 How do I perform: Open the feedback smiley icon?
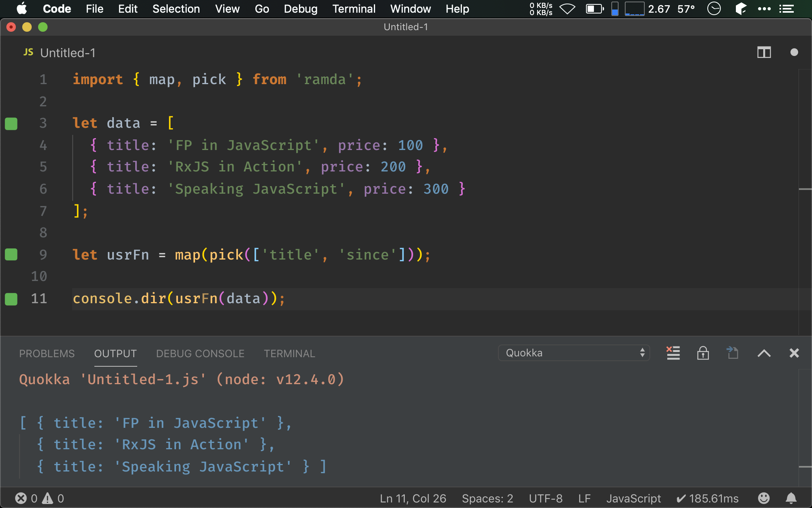click(764, 498)
